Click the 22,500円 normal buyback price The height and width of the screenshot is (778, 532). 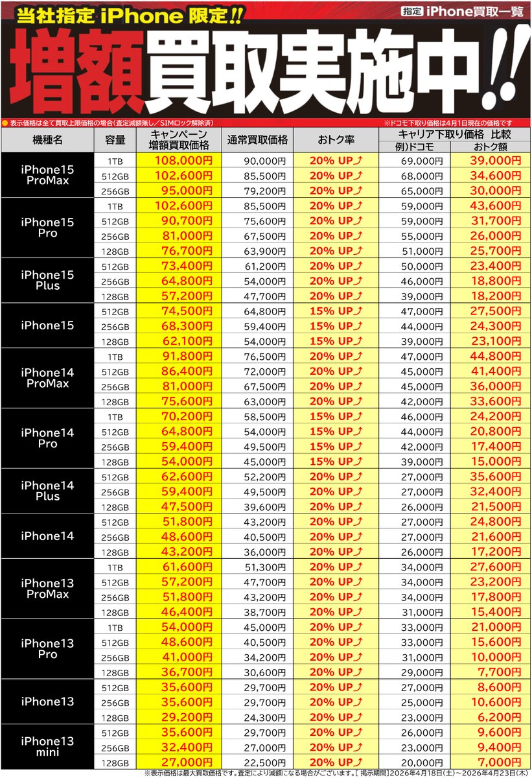pos(264,762)
